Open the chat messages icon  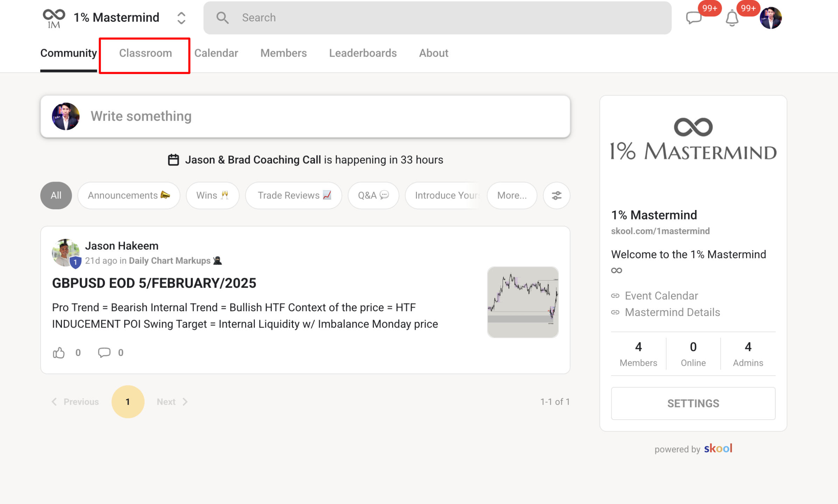coord(693,18)
